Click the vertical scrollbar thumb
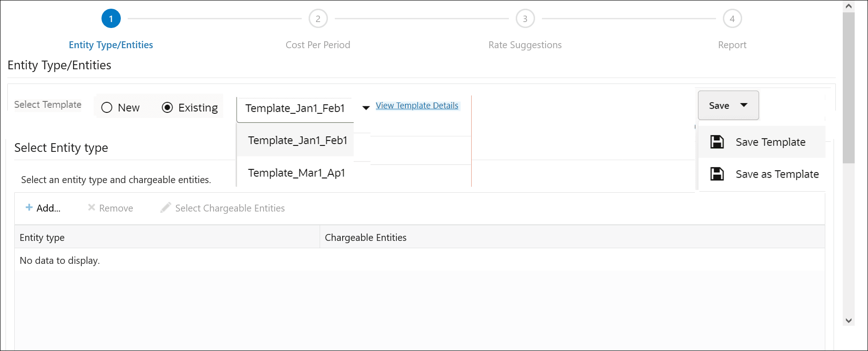The height and width of the screenshot is (351, 868). point(848,88)
